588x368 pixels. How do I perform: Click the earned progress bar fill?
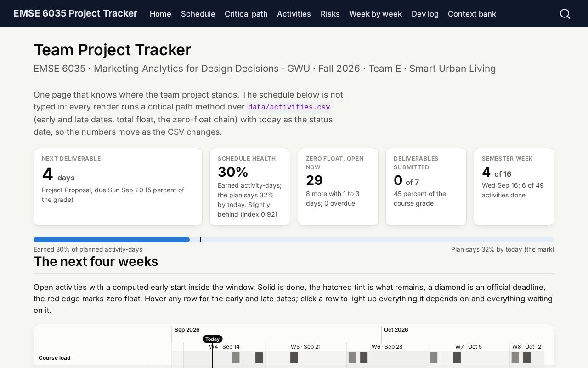point(112,240)
